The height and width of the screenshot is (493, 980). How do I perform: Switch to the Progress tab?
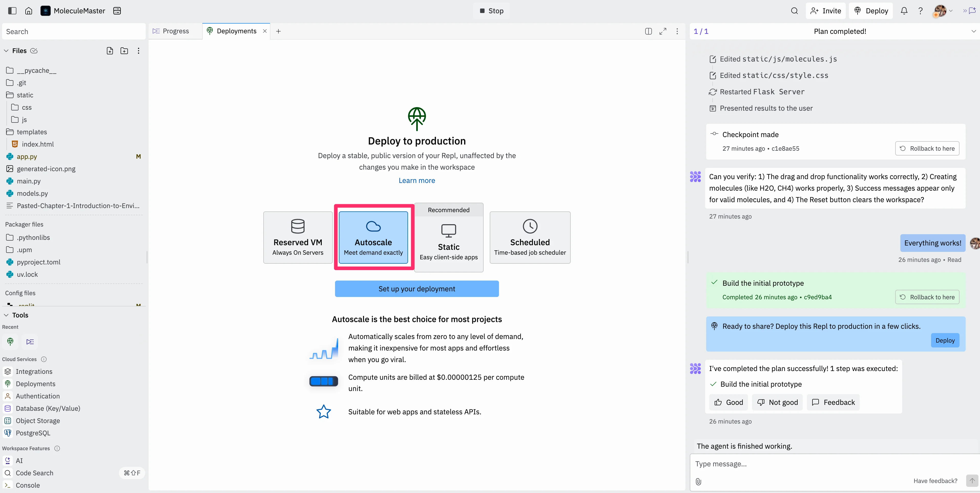pos(175,31)
